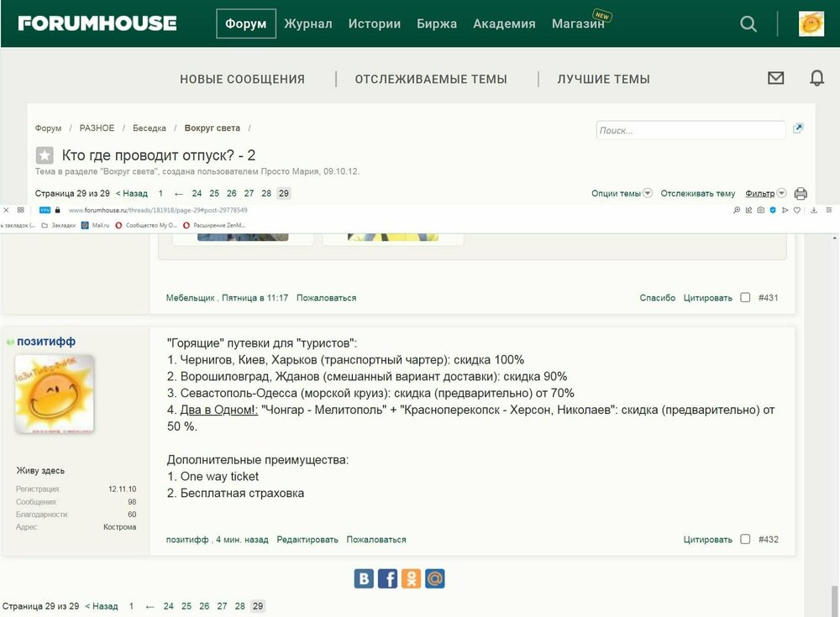Viewport: 840px width, 617px height.
Task: Open the notifications bell icon
Action: coord(816,78)
